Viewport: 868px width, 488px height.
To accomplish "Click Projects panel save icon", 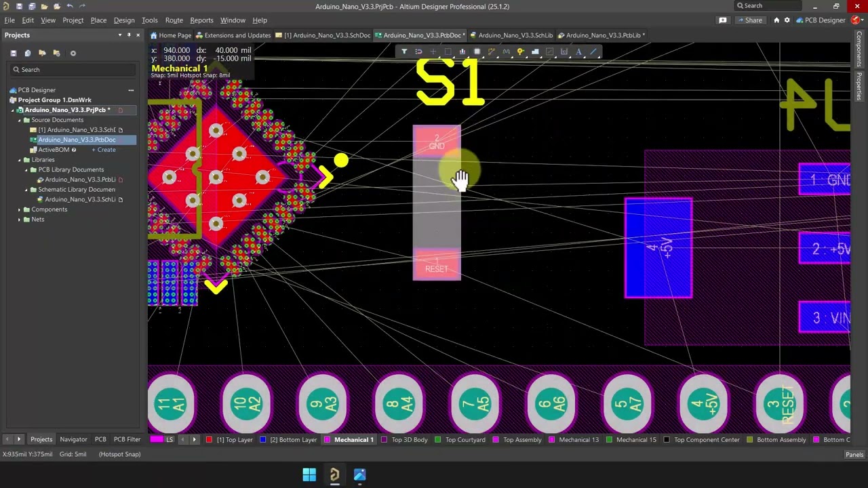I will coord(13,53).
